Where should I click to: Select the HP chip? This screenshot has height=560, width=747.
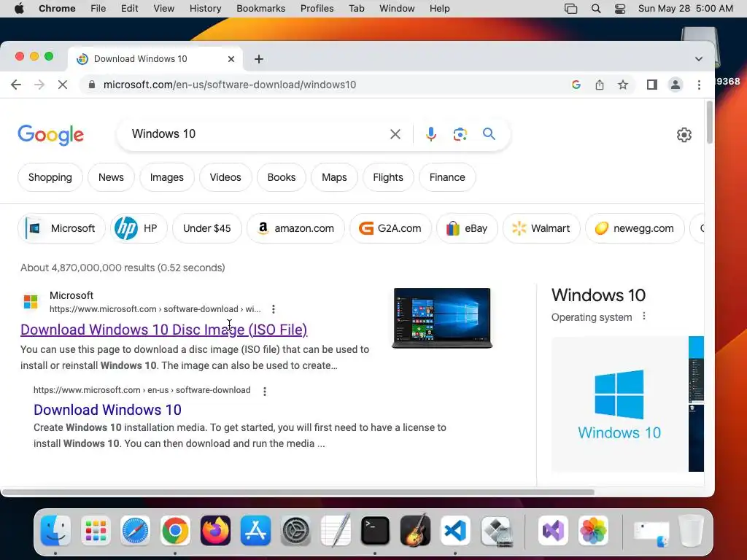[x=139, y=228]
